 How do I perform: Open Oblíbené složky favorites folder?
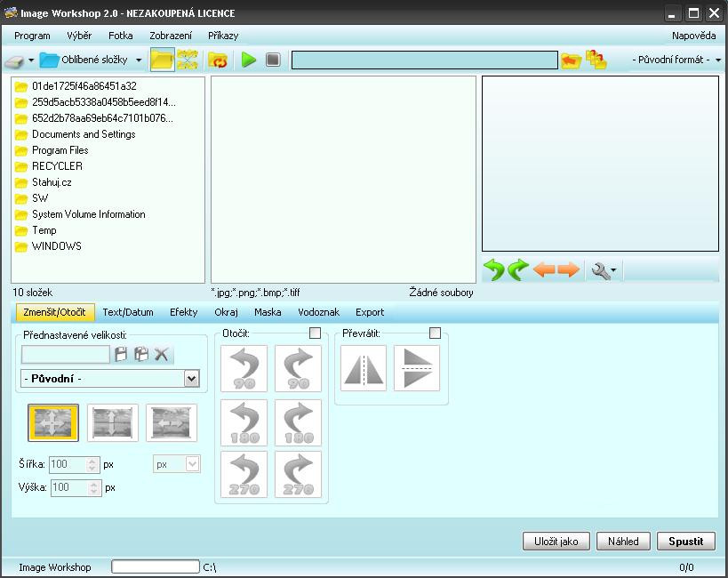click(x=83, y=60)
